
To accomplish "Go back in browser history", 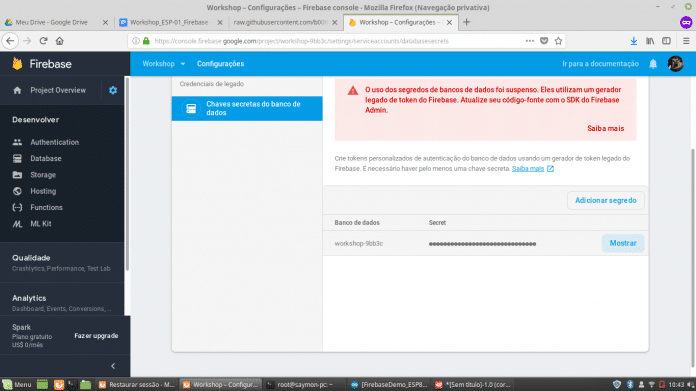I will pos(10,41).
